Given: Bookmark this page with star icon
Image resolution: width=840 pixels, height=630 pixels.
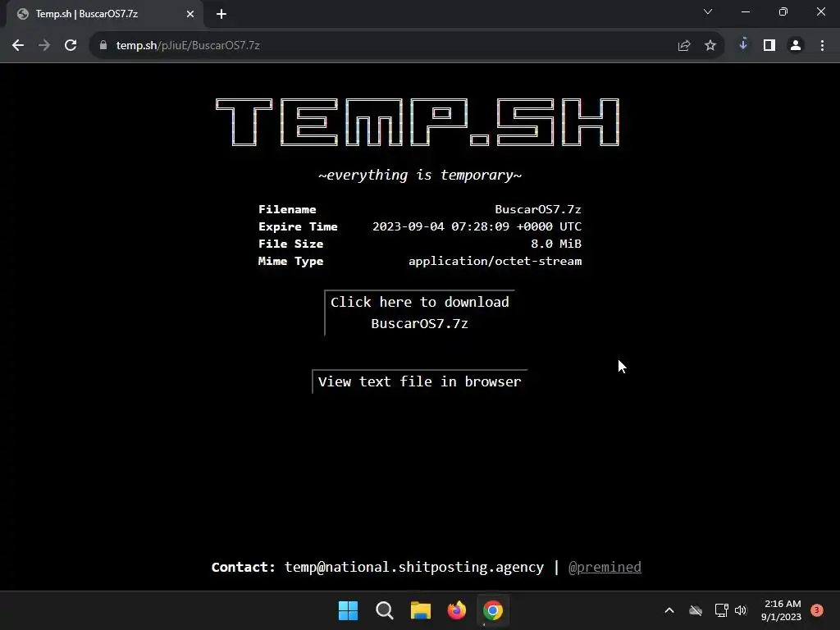Looking at the screenshot, I should 710,46.
